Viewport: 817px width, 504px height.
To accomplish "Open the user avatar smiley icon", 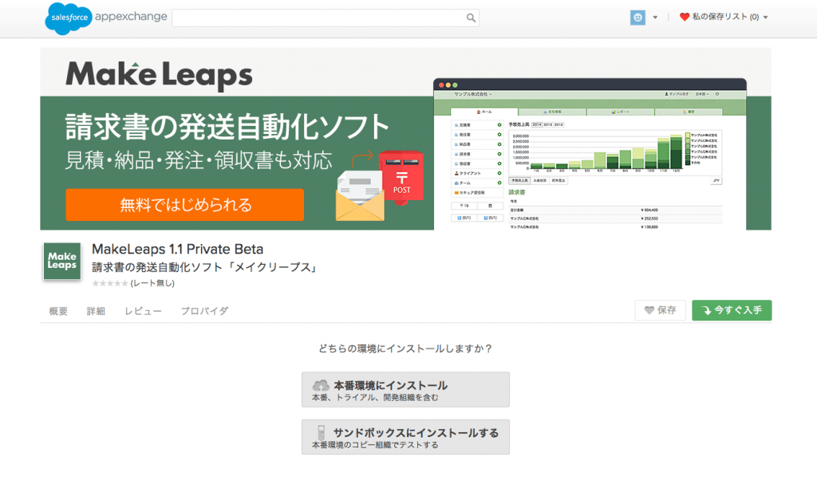I will 637,18.
